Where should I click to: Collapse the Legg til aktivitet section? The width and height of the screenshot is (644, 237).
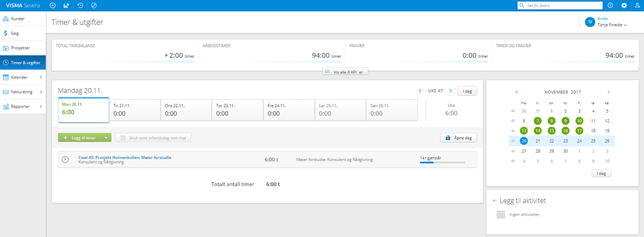point(494,201)
